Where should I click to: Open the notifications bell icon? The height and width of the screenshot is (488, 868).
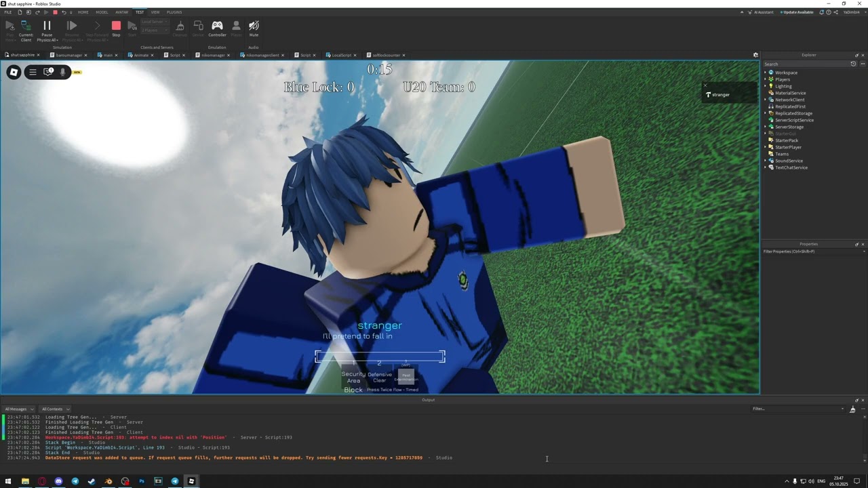821,12
